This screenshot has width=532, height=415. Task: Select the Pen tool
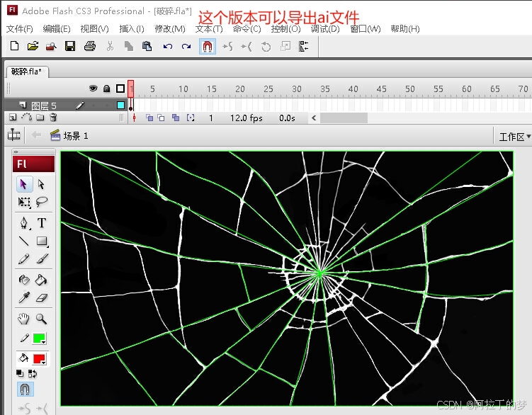[x=24, y=223]
